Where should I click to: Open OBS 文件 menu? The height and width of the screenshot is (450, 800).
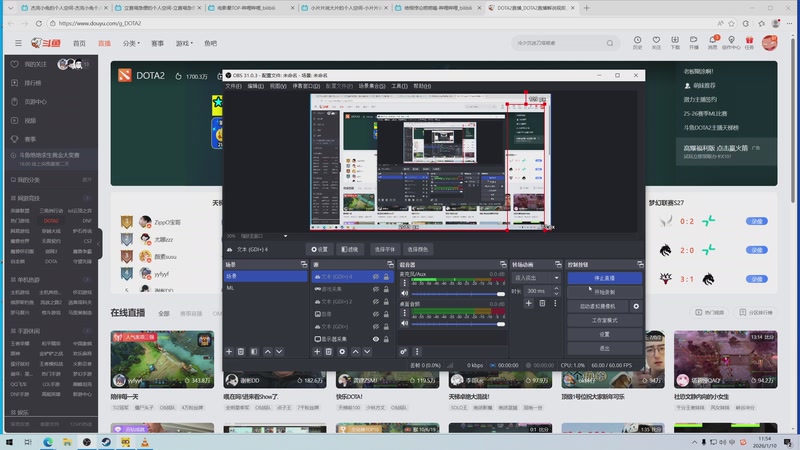(233, 86)
